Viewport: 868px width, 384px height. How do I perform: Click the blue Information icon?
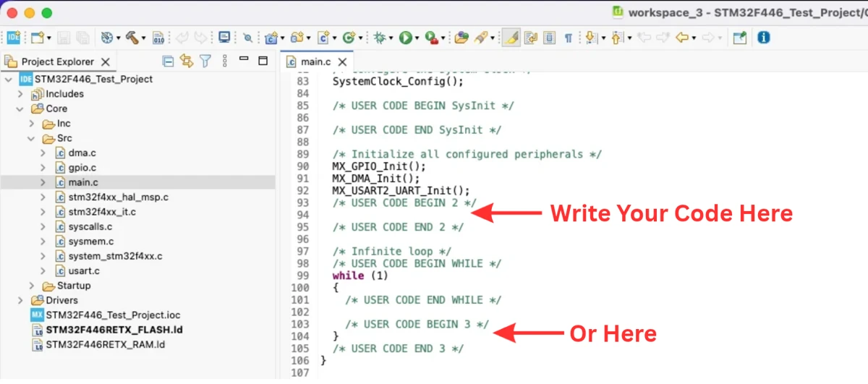(x=763, y=38)
